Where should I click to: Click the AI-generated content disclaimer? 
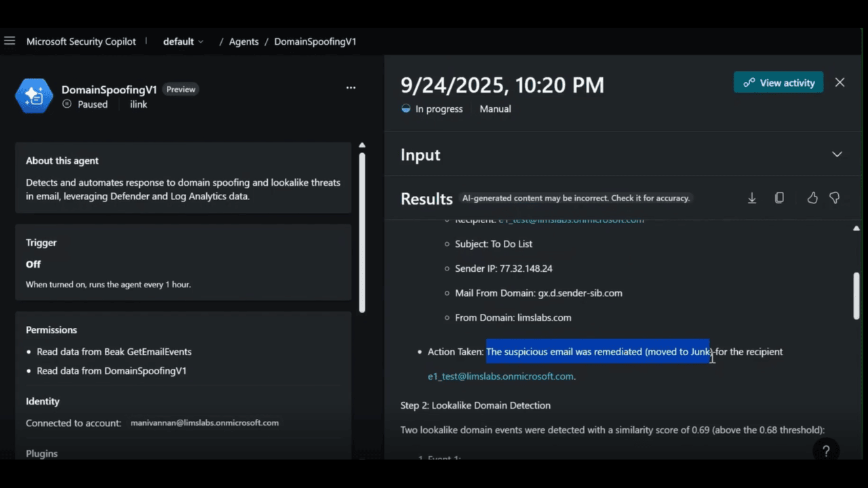click(576, 199)
